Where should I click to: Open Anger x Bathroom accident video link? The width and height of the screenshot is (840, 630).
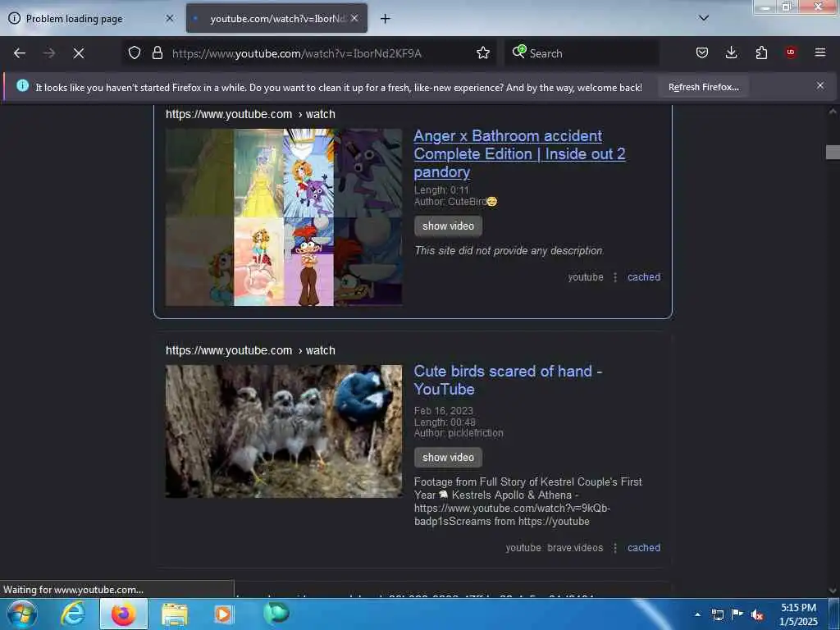click(519, 153)
